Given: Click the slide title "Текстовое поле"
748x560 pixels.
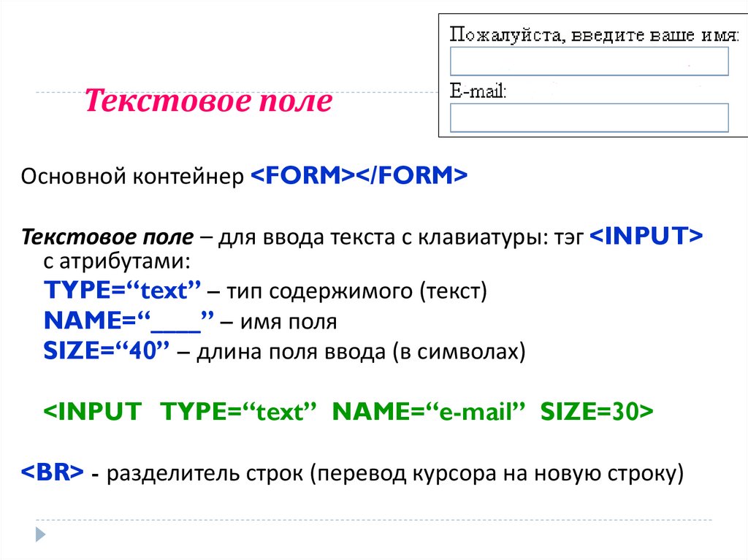Looking at the screenshot, I should click(208, 101).
